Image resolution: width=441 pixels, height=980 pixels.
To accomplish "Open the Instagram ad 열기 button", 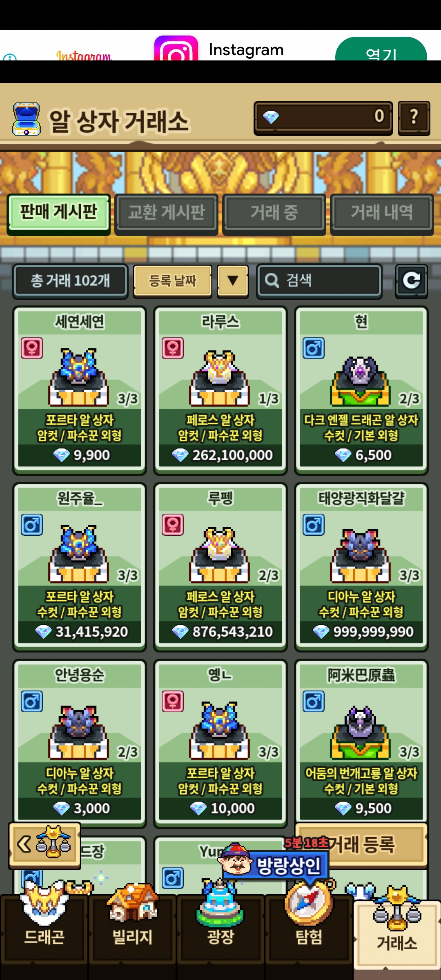I will tap(381, 50).
